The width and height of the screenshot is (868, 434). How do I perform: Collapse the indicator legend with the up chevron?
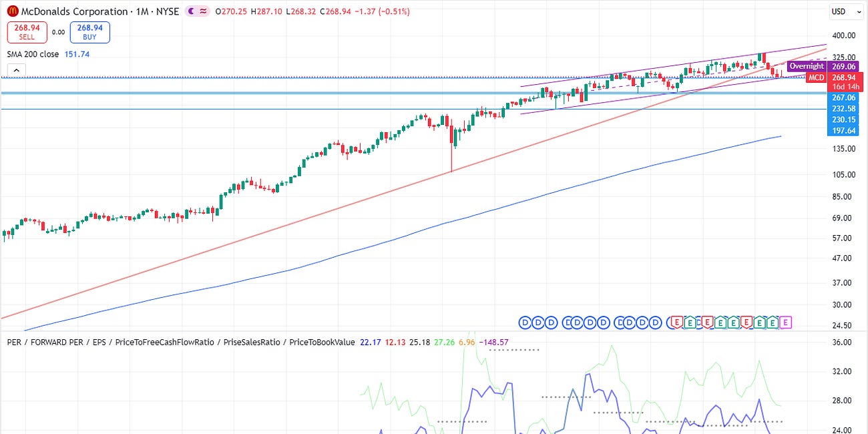16,69
